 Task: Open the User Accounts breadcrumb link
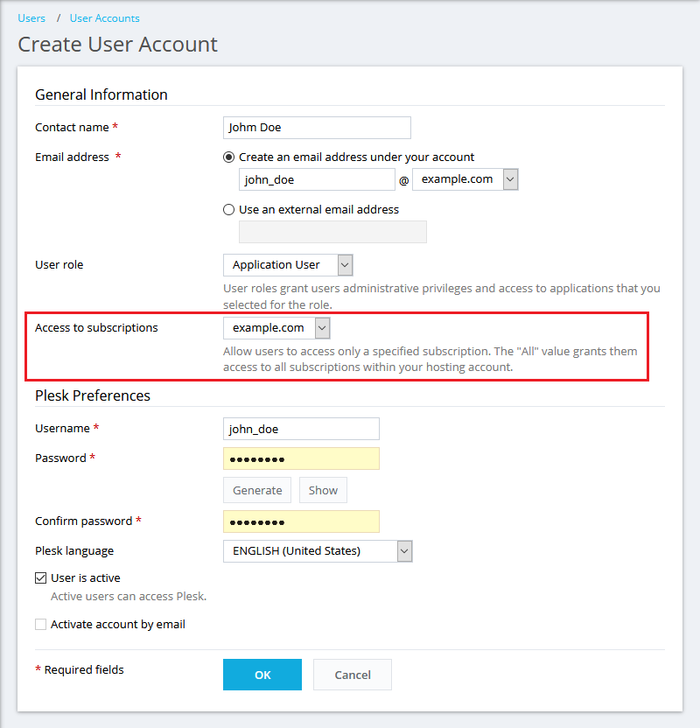(104, 17)
